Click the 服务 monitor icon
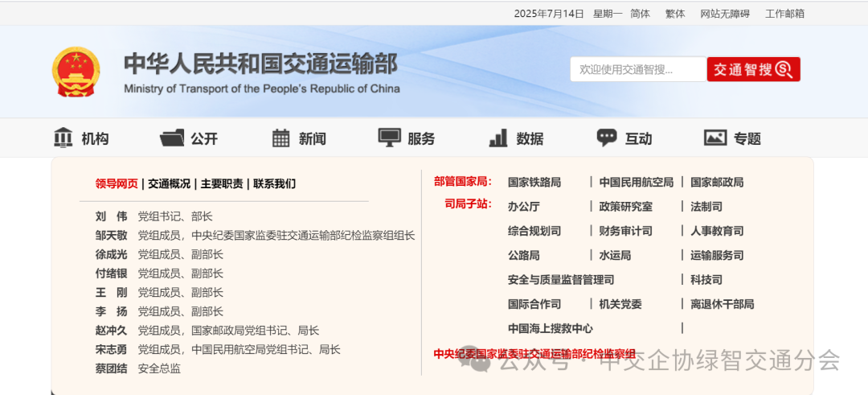The height and width of the screenshot is (395, 868). [390, 138]
